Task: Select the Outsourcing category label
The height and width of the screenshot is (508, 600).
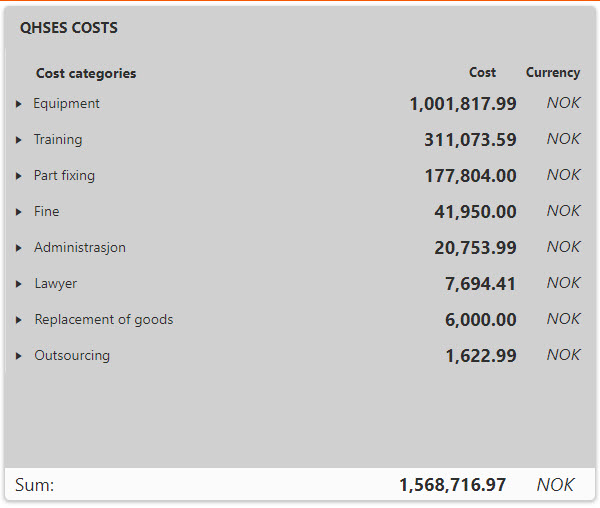Action: [x=72, y=355]
